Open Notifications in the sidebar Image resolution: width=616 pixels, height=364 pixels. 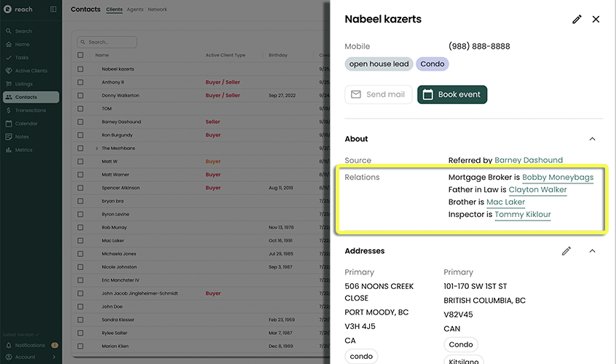click(x=30, y=345)
